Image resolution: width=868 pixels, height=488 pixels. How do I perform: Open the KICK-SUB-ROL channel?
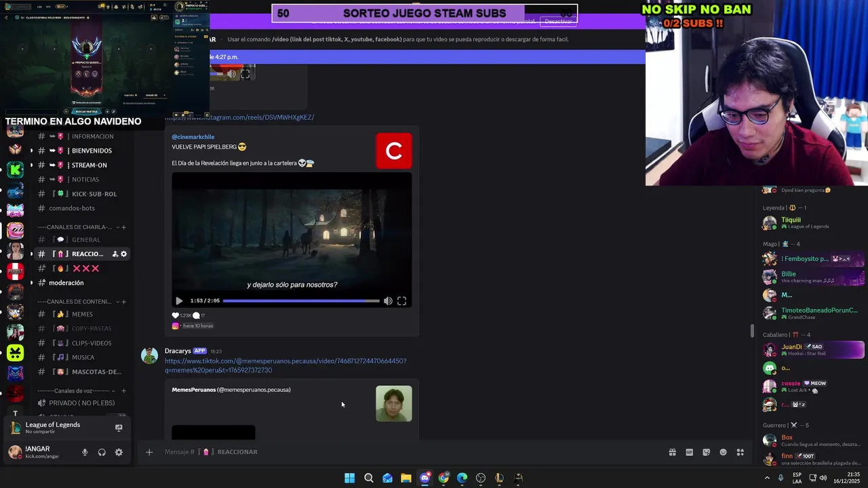(81, 194)
